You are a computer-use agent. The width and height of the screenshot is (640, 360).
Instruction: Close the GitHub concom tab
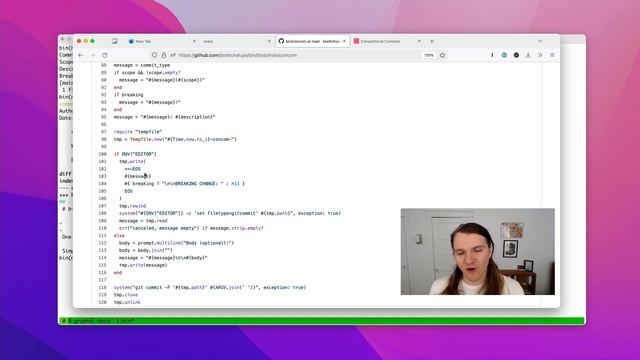pos(344,41)
